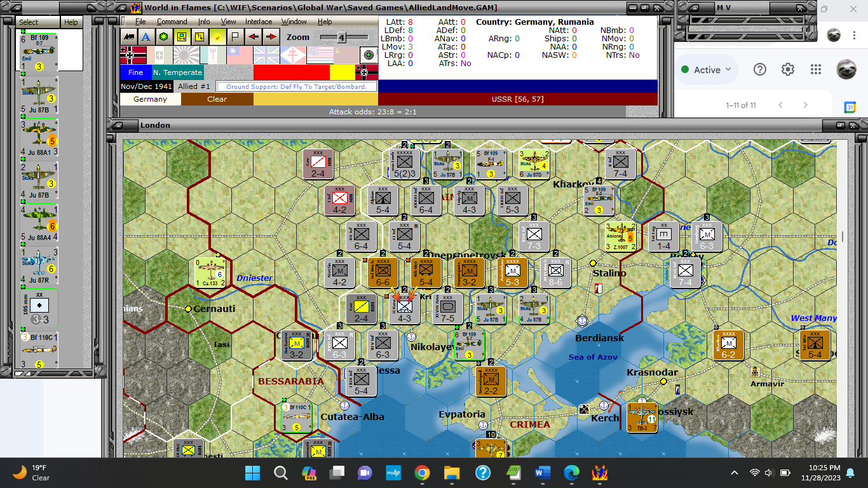
Task: Click the train (rail move) toolbar icon
Action: pos(130,37)
